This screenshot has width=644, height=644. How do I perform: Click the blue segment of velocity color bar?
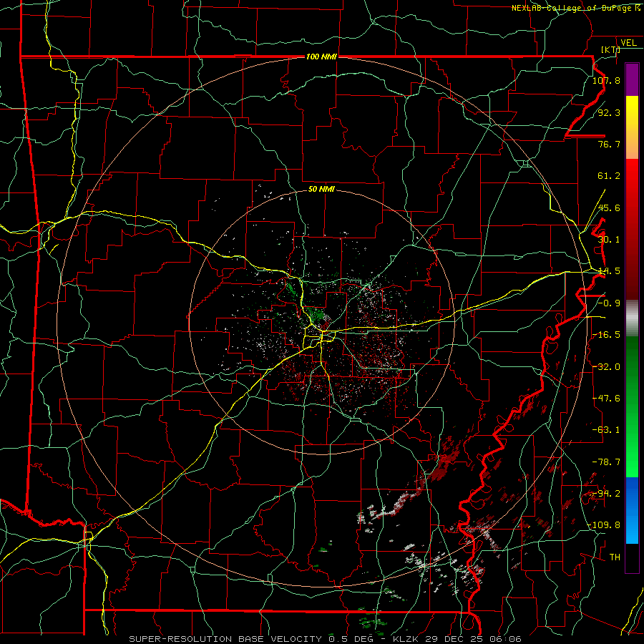[x=632, y=510]
